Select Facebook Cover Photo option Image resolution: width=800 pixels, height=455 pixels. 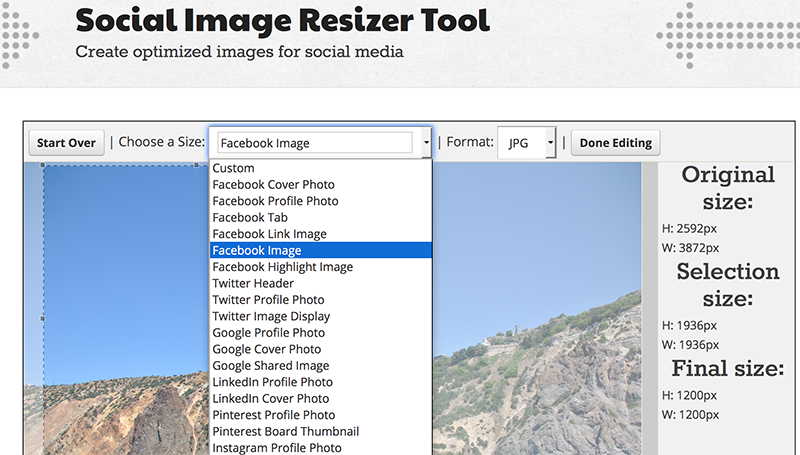(320, 185)
